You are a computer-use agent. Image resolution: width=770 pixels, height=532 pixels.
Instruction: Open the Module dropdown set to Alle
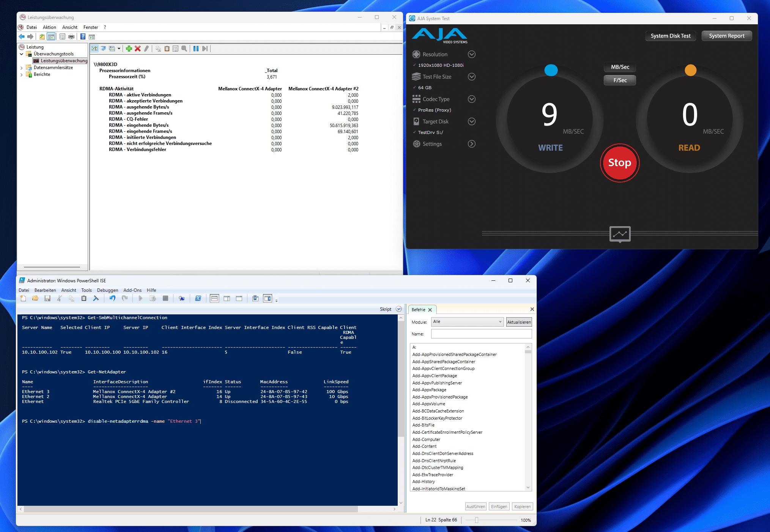click(468, 322)
